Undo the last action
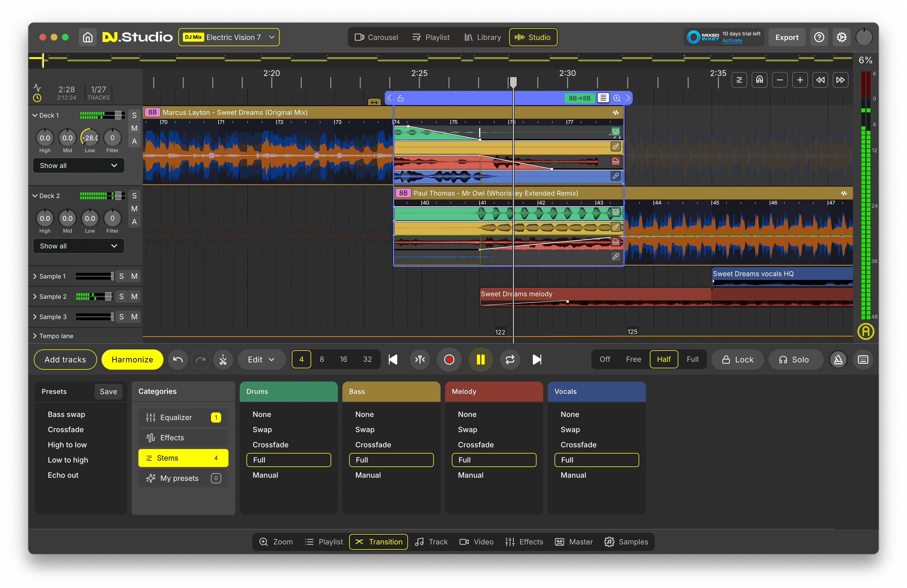The image size is (907, 588). coord(178,359)
